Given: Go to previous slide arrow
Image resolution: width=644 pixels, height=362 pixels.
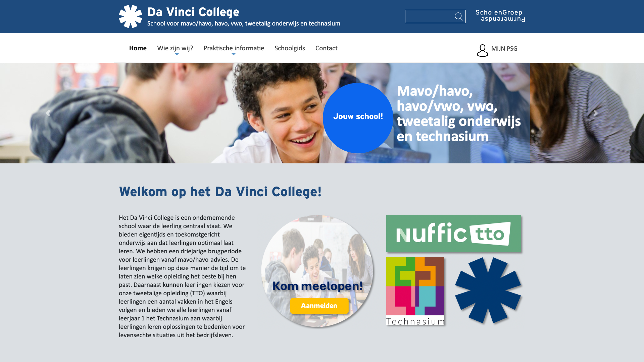Looking at the screenshot, I should point(48,113).
